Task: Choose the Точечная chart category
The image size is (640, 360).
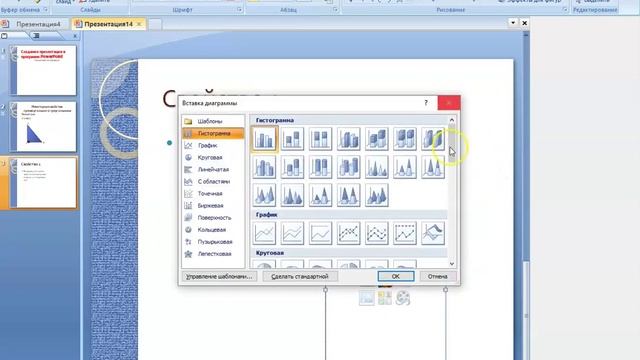Action: (213, 193)
